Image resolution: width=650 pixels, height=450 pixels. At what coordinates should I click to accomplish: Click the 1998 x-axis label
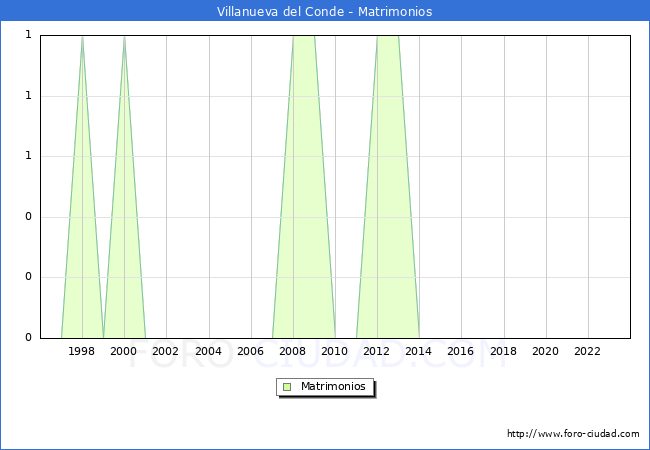81,351
